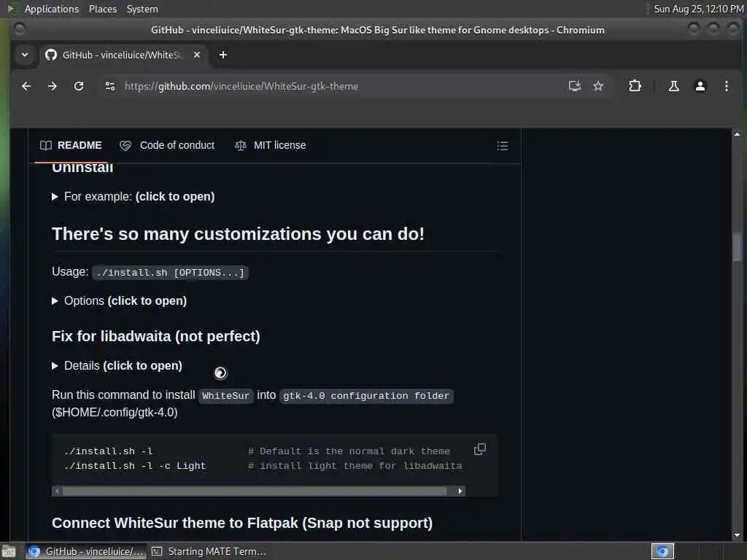Open the README outline list icon
The image size is (747, 560).
502,146
